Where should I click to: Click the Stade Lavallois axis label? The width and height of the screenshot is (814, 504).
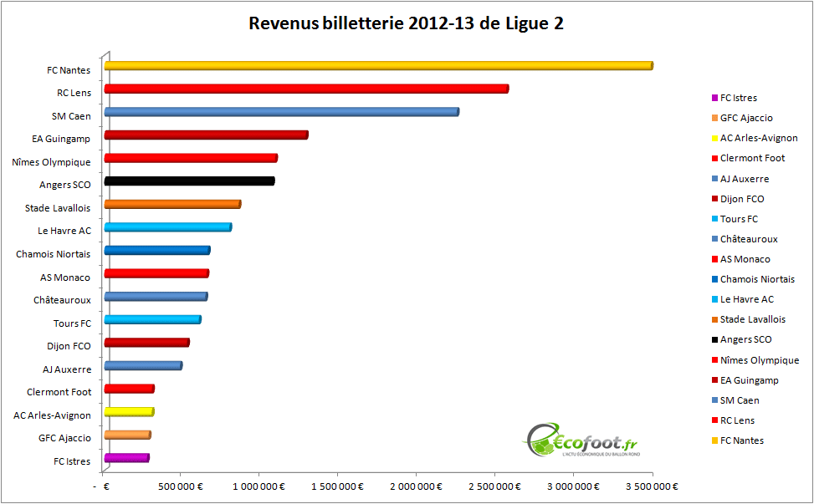[58, 208]
